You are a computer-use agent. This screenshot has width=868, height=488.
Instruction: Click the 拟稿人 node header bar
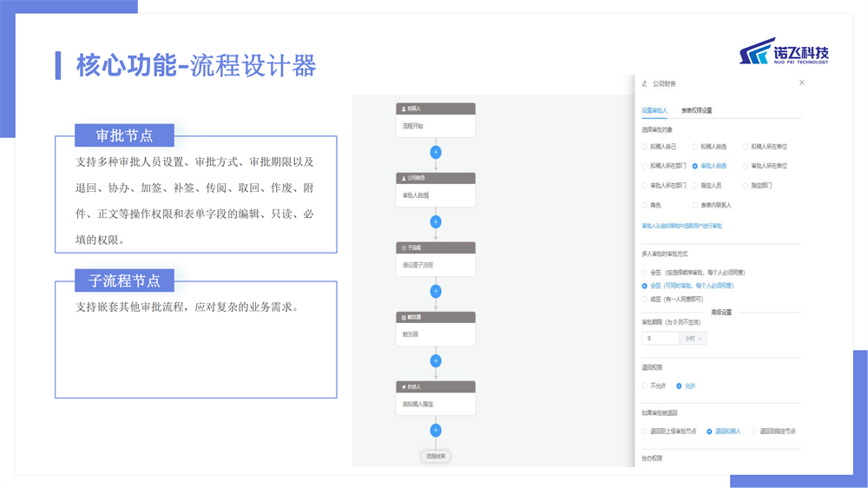pyautogui.click(x=436, y=109)
